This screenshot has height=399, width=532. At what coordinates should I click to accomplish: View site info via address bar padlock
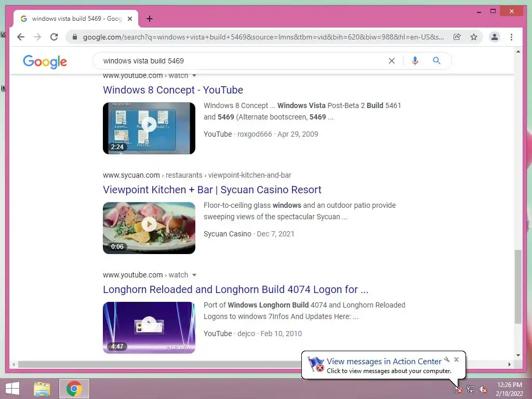pyautogui.click(x=75, y=37)
